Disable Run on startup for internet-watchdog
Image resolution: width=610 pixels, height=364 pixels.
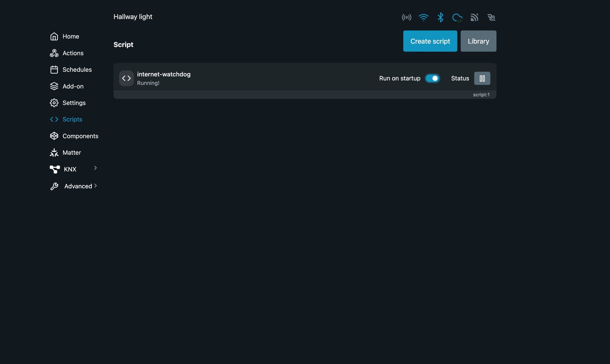coord(432,78)
